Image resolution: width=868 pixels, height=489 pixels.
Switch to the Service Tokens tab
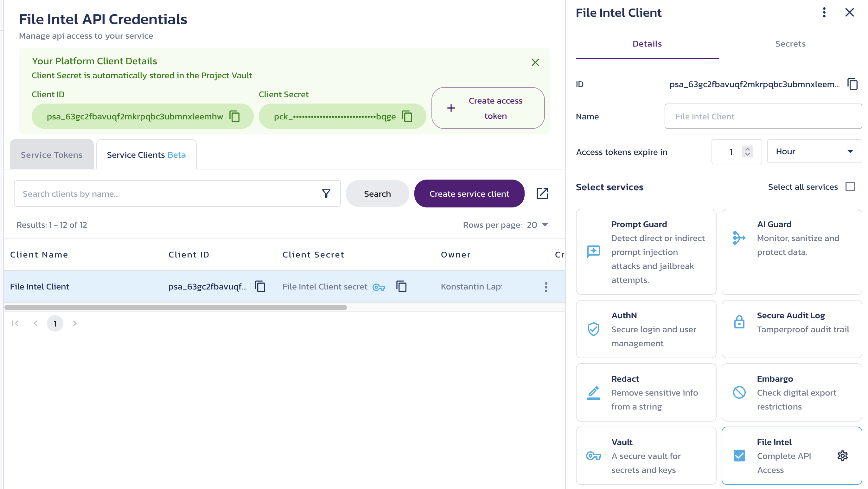coord(52,155)
